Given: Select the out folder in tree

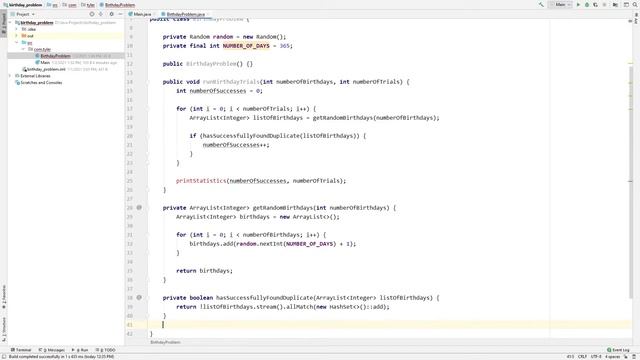Looking at the screenshot, I should (x=28, y=36).
